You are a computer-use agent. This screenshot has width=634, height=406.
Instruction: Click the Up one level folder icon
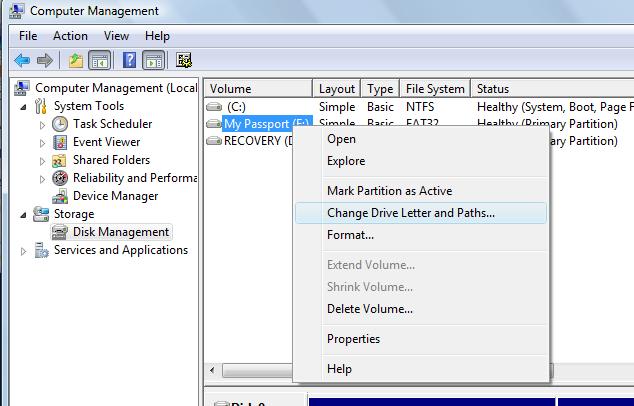pos(76,61)
